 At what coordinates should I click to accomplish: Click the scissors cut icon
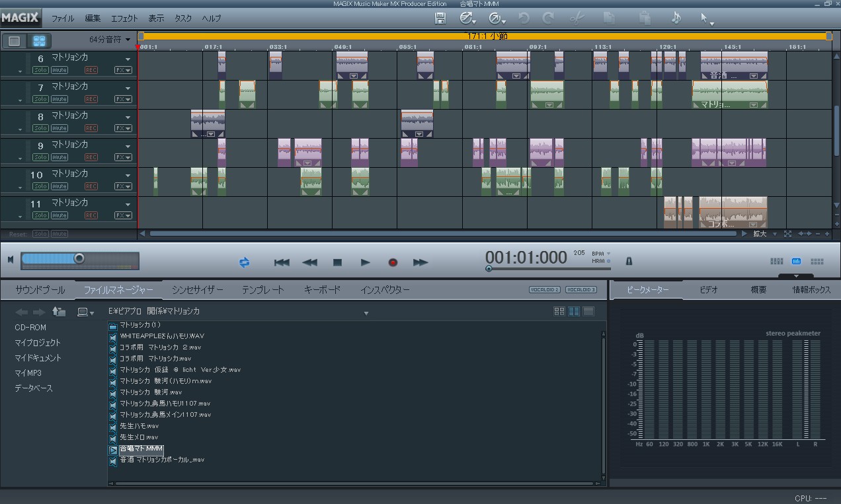click(577, 18)
